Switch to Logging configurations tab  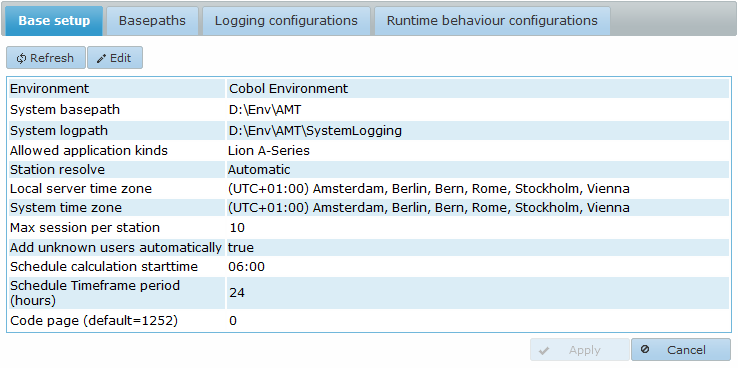click(286, 21)
